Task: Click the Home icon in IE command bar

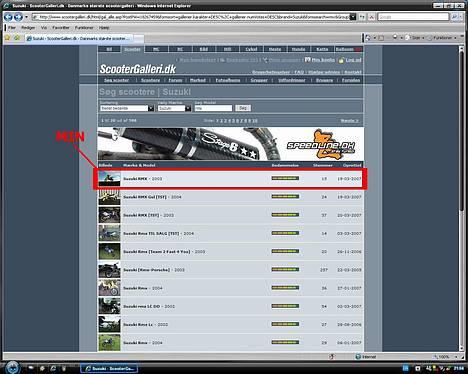Action: (x=368, y=38)
